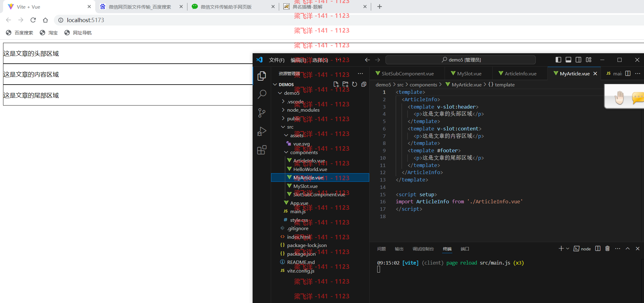This screenshot has width=644, height=303.
Task: Click the VS Code command center search box
Action: pos(461,60)
